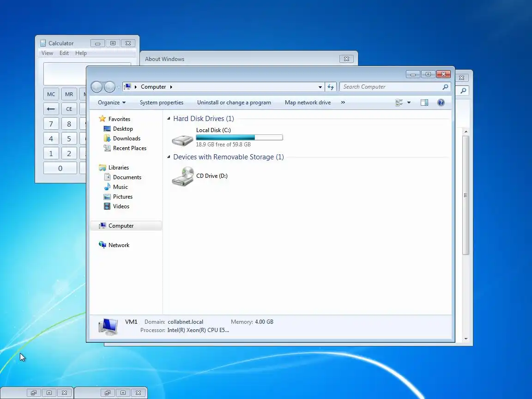Open the Calculator Help menu
Image resolution: width=532 pixels, height=399 pixels.
81,53
